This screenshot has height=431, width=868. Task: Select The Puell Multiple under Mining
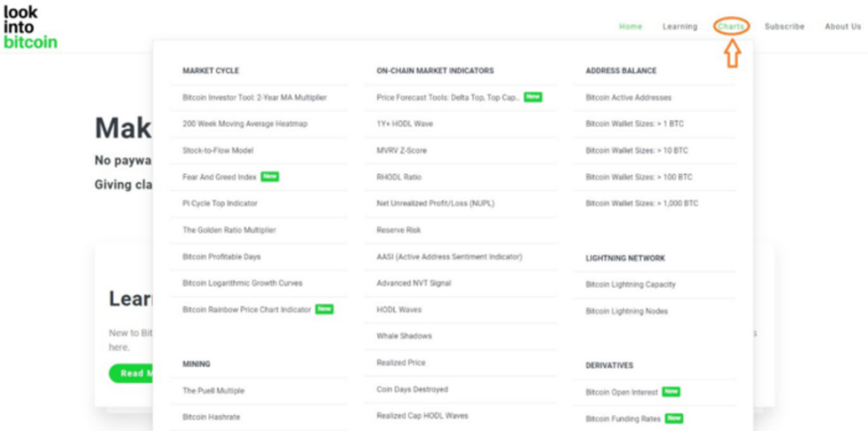[x=213, y=391]
